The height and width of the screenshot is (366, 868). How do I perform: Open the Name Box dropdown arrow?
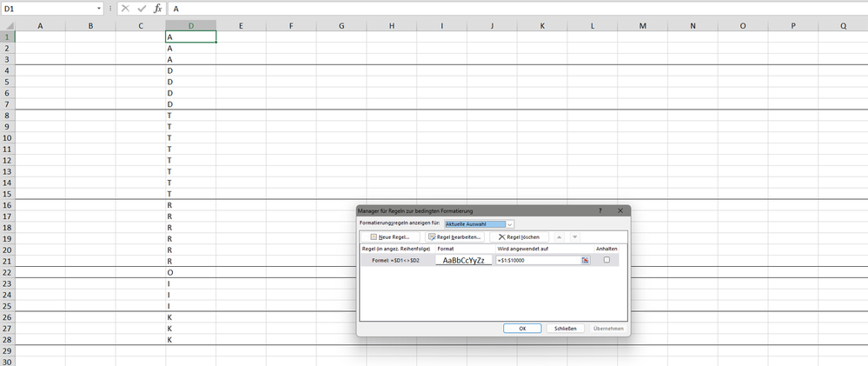[x=99, y=9]
